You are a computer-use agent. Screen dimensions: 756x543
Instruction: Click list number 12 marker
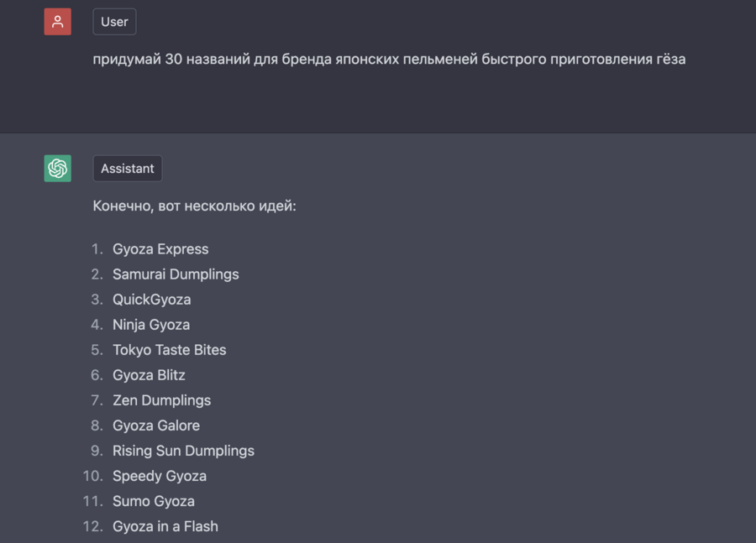(x=92, y=526)
